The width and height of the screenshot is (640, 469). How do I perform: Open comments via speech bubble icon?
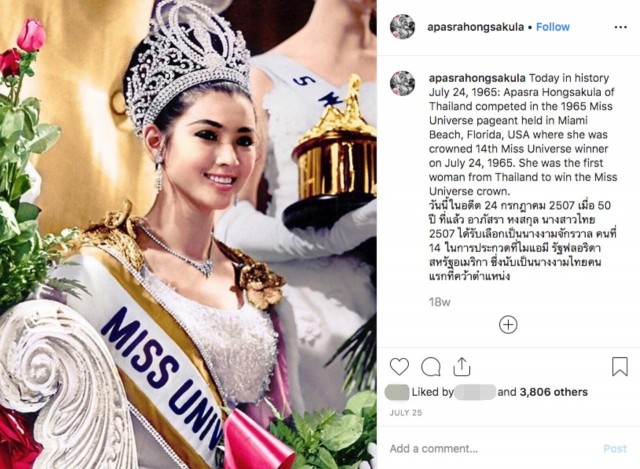431,367
